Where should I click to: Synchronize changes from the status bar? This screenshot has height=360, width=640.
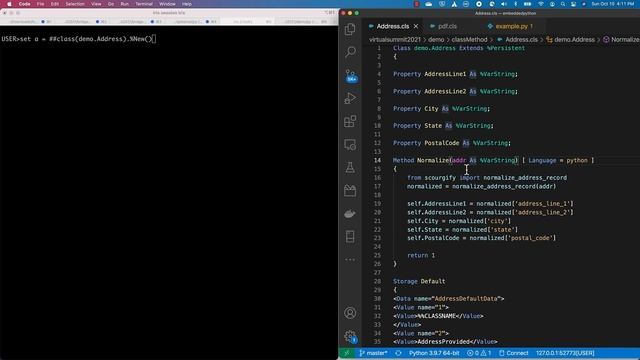(x=398, y=353)
